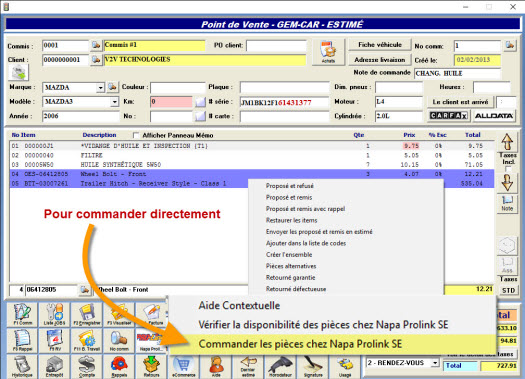Choose Proposé et refusé from context menu
Image resolution: width=525 pixels, height=379 pixels.
coord(290,186)
